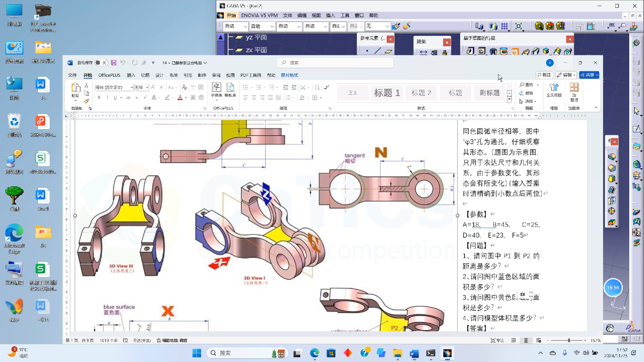The image size is (644, 362).
Task: Click the Format Painter brush icon
Action: click(x=87, y=101)
